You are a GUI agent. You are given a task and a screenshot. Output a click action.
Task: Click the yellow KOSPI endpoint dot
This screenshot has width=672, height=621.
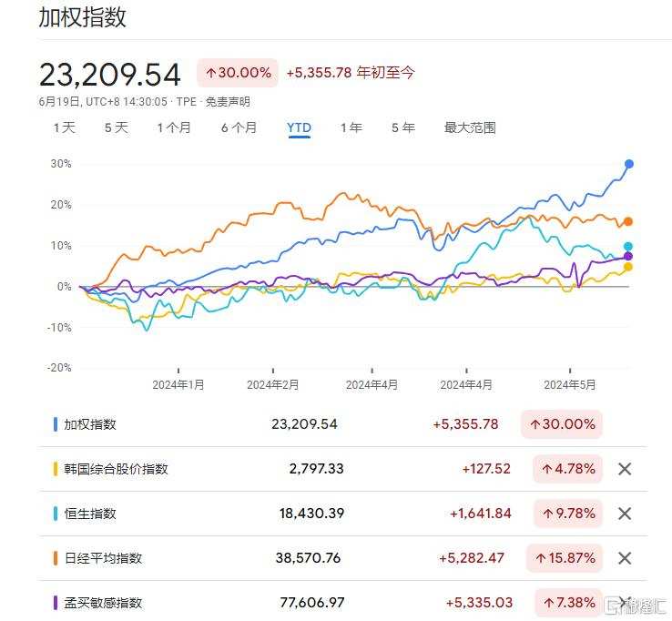pos(628,267)
